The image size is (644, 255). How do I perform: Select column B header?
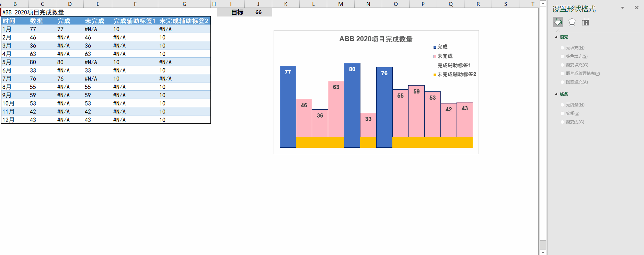click(x=15, y=4)
